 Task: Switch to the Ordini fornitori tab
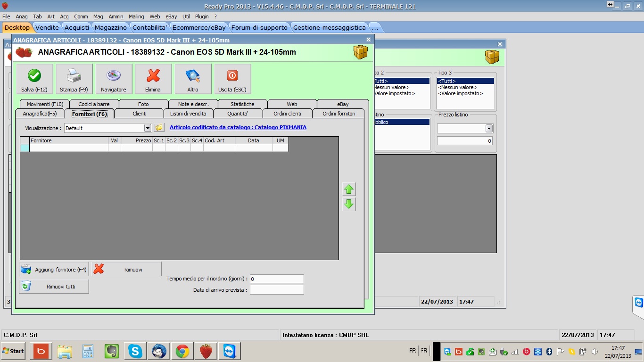[339, 114]
